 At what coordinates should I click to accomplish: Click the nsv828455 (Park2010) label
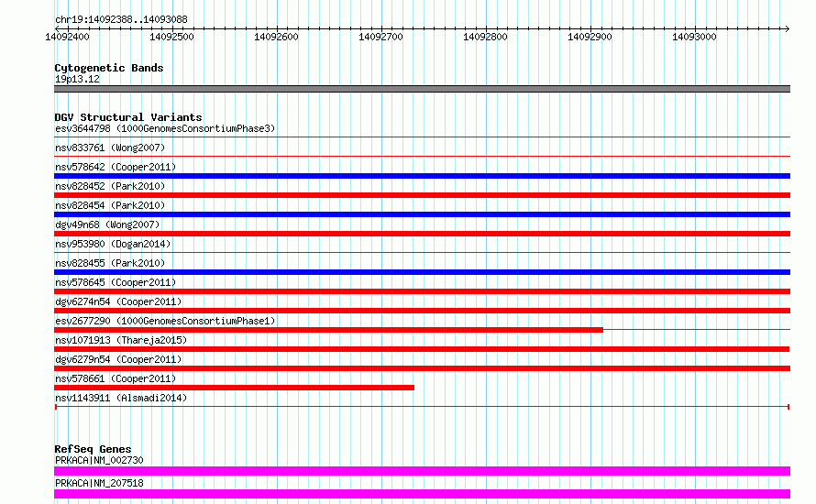[110, 263]
